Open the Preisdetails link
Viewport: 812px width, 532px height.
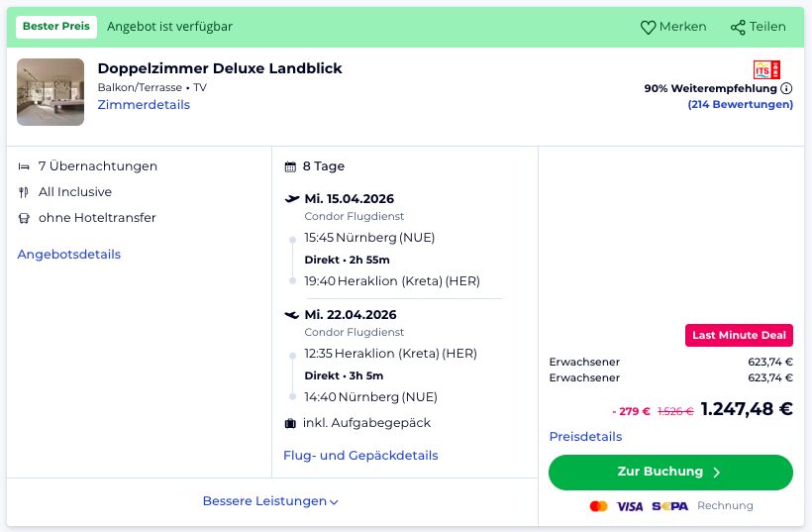[x=585, y=437]
